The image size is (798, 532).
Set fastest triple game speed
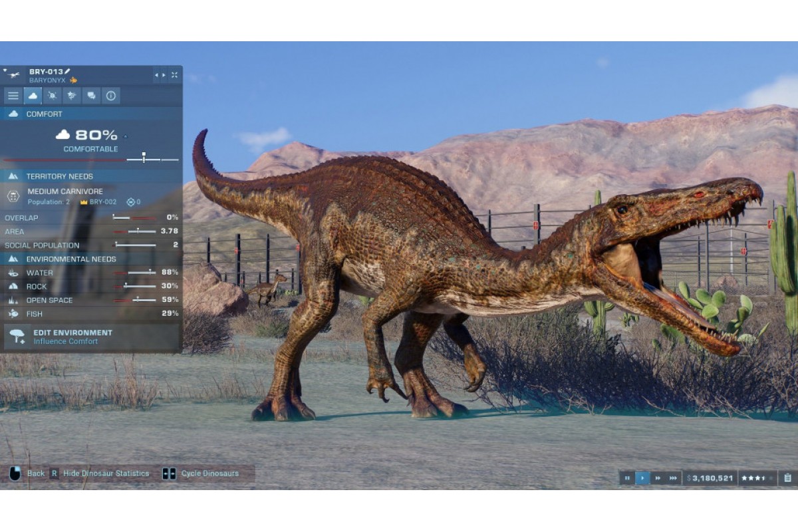(674, 477)
